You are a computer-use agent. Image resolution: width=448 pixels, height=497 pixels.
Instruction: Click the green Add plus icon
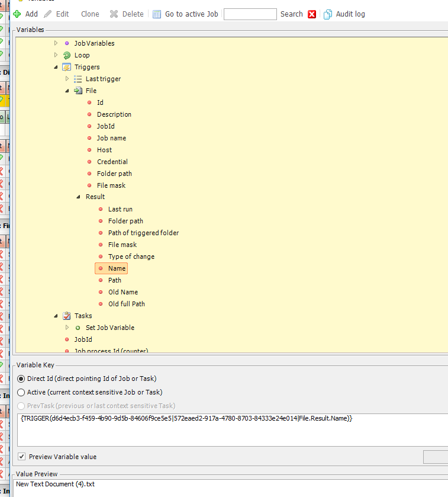point(17,14)
